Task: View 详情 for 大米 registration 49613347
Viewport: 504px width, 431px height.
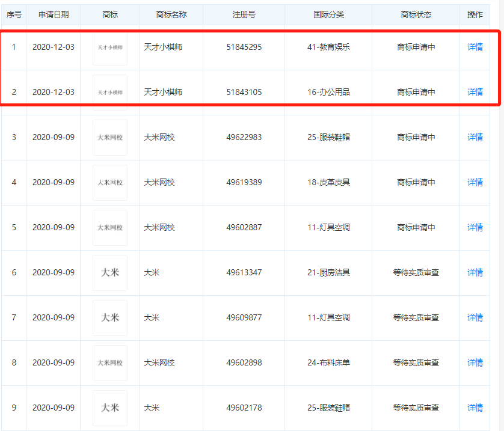Action: pyautogui.click(x=475, y=272)
